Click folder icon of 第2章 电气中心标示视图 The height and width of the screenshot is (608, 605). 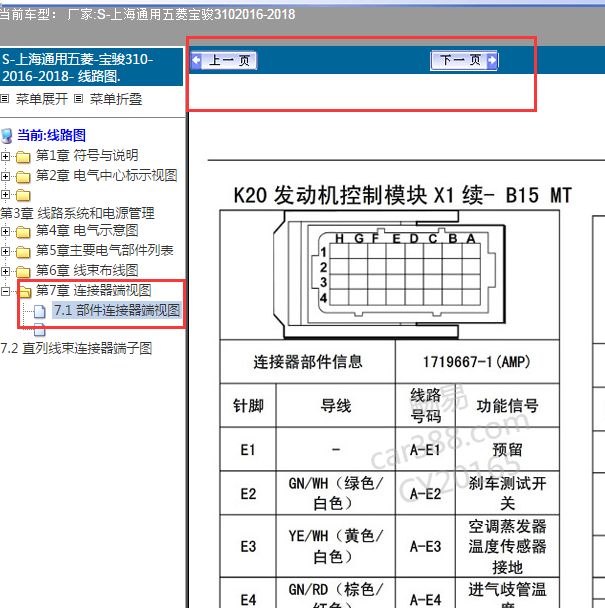23,177
